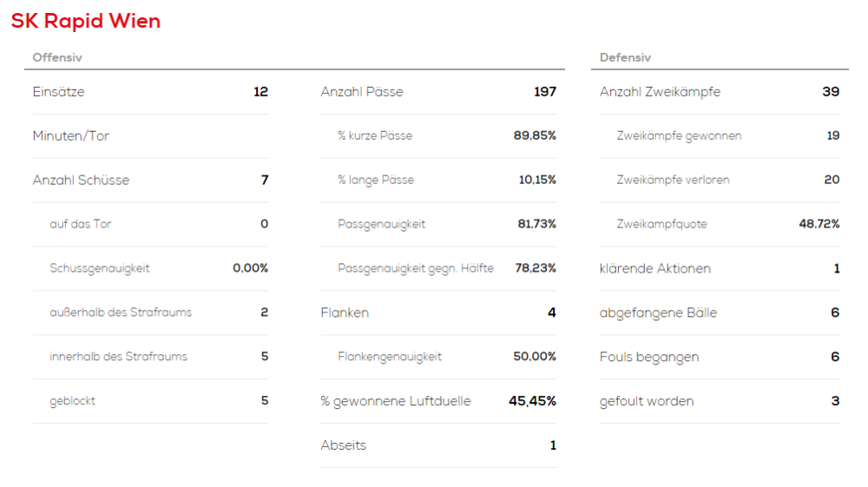Select the Defensiv section heading

pyautogui.click(x=625, y=58)
